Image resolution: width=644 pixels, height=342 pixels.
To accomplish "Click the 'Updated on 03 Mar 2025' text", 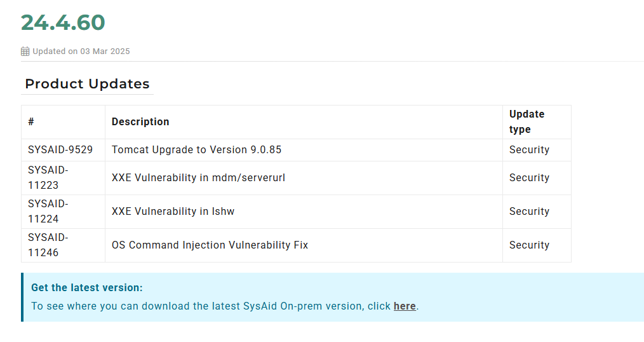I will [x=81, y=51].
